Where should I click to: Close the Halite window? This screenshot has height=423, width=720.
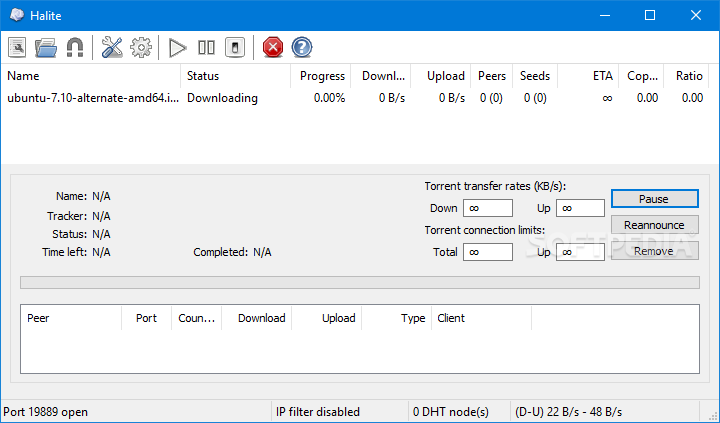pos(696,15)
